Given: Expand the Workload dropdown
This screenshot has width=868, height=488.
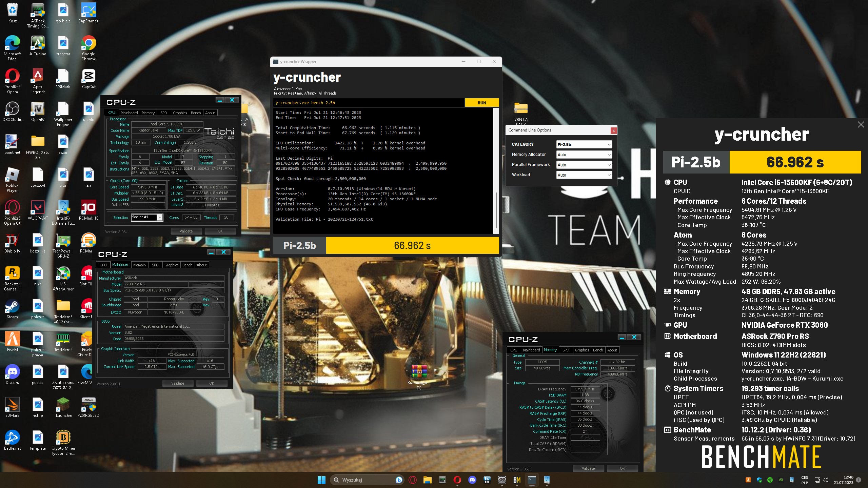Looking at the screenshot, I should coord(584,175).
